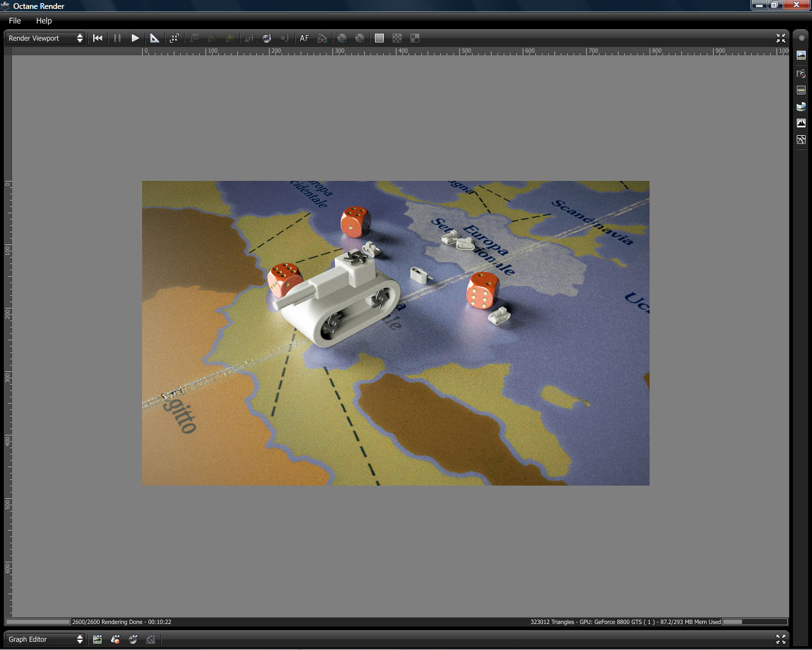Click the greyed AF picker icon

point(249,38)
